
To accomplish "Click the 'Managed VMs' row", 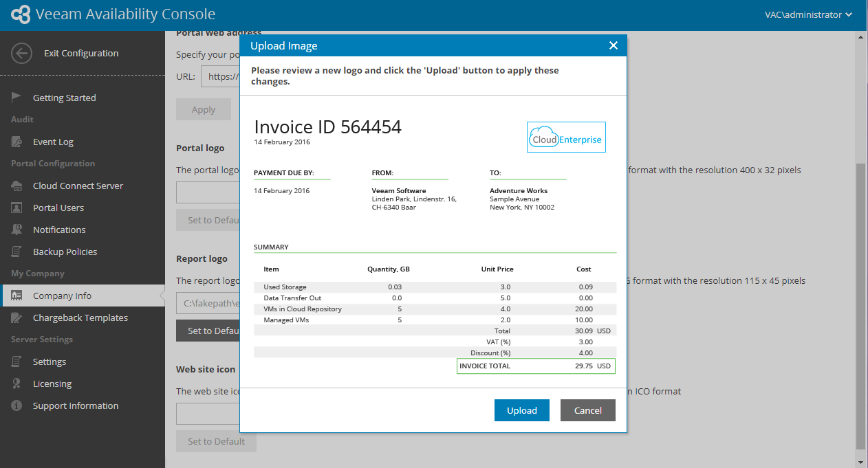I will click(x=435, y=320).
